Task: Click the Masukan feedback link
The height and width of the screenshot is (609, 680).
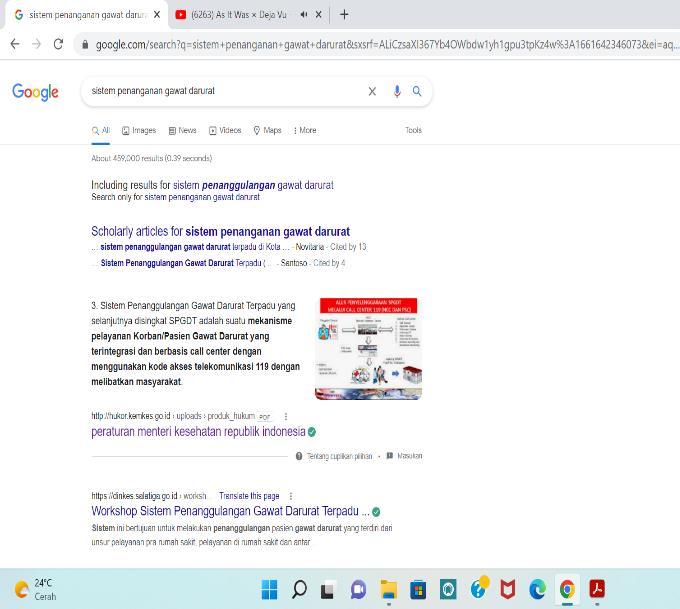Action: (405, 456)
